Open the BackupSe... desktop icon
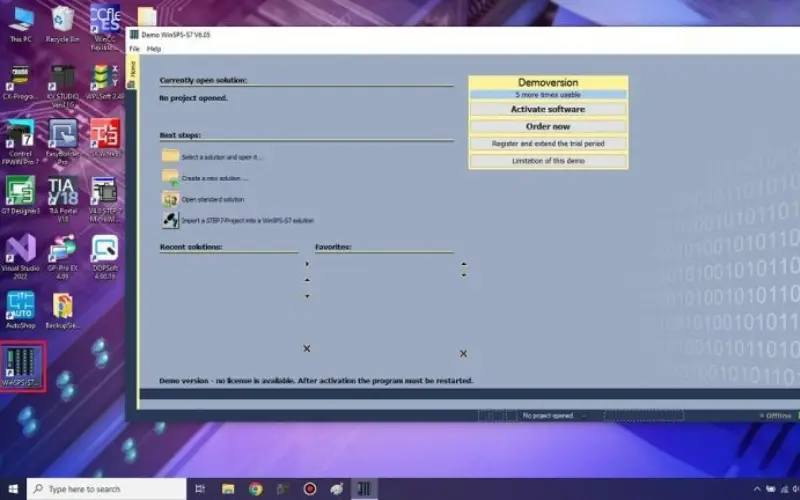 [62, 310]
